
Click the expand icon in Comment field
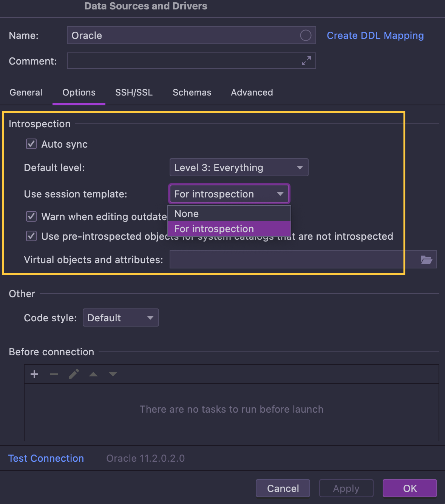point(306,61)
